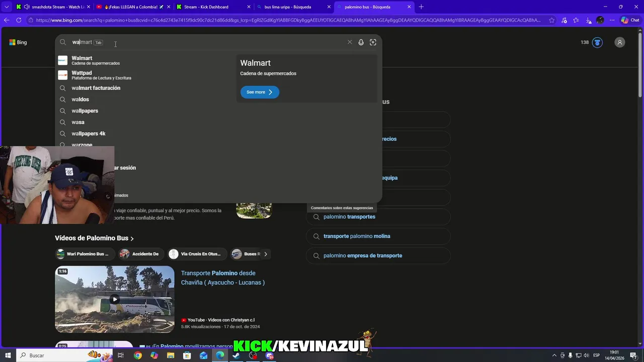Open Transporte Palomino desde Chaviña link
The height and width of the screenshot is (362, 644).
tap(223, 278)
